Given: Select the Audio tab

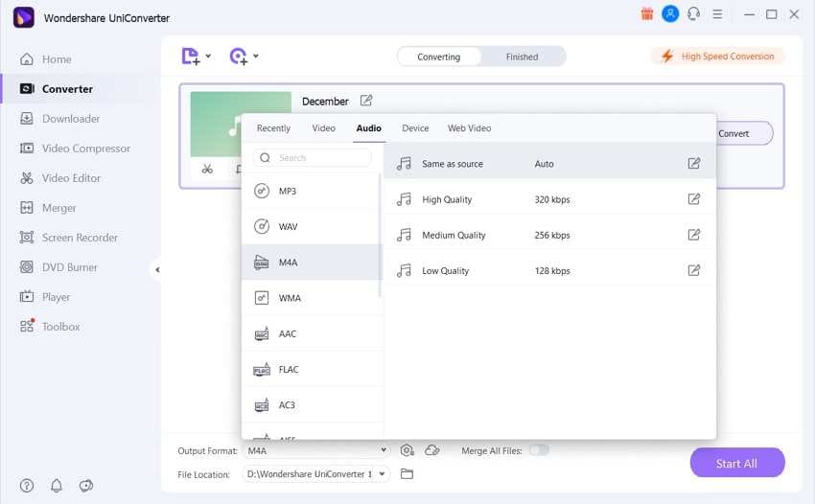Looking at the screenshot, I should (x=368, y=128).
